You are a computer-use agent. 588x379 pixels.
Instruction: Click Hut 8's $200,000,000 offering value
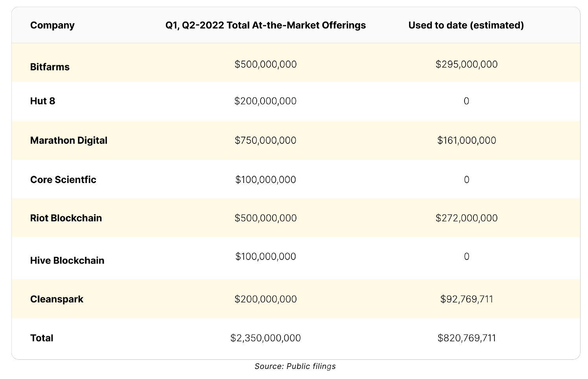(x=265, y=101)
